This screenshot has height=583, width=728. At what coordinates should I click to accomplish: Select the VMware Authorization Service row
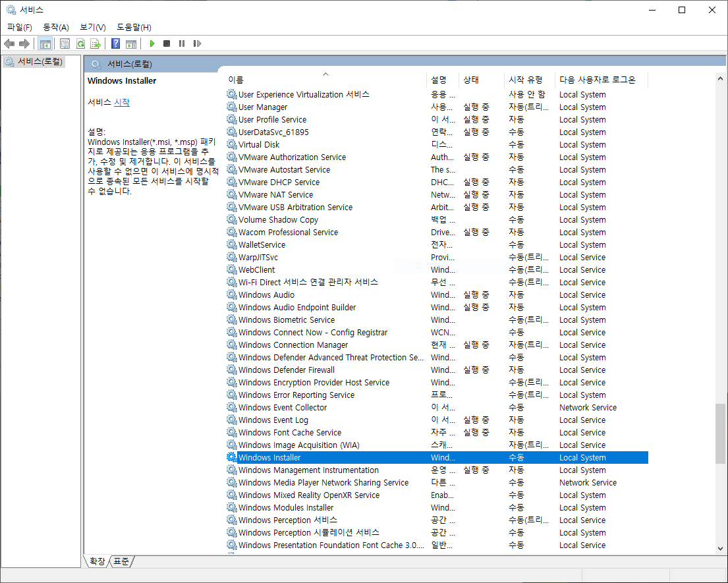[437, 157]
